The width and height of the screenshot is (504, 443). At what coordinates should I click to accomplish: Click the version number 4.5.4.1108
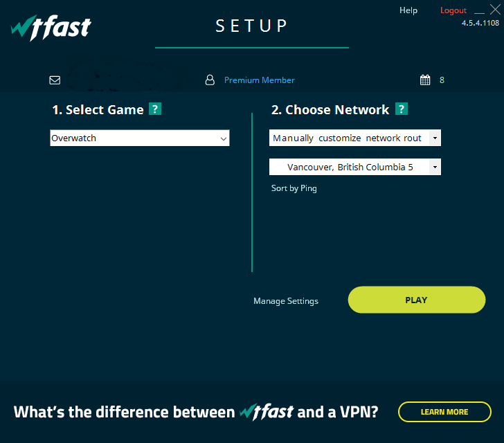pyautogui.click(x=480, y=23)
